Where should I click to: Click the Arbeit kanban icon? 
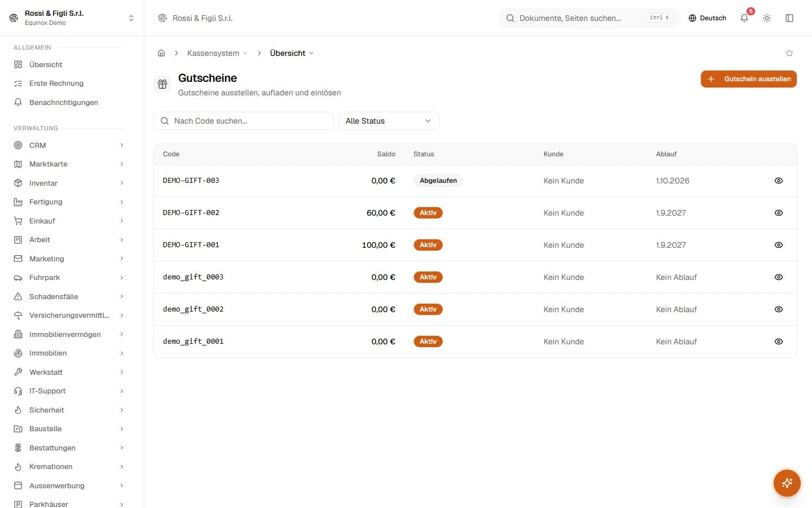point(18,240)
